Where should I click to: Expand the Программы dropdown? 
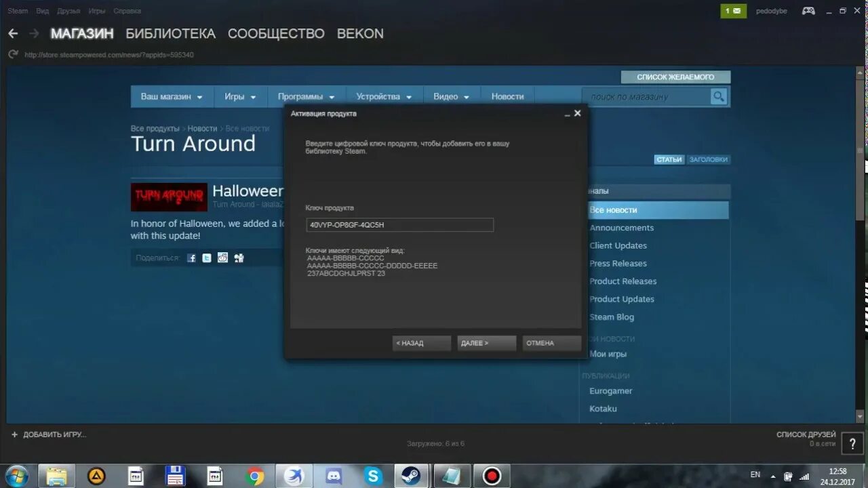[307, 97]
